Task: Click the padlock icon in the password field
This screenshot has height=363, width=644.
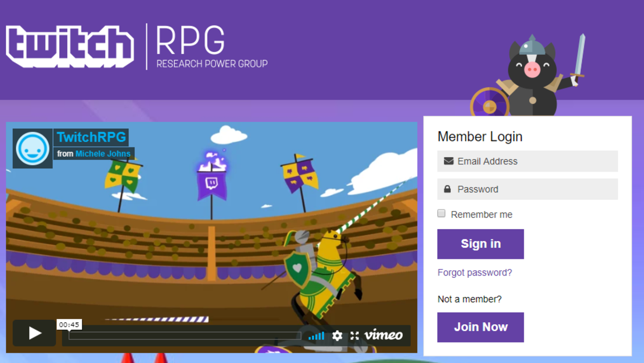Action: tap(447, 189)
